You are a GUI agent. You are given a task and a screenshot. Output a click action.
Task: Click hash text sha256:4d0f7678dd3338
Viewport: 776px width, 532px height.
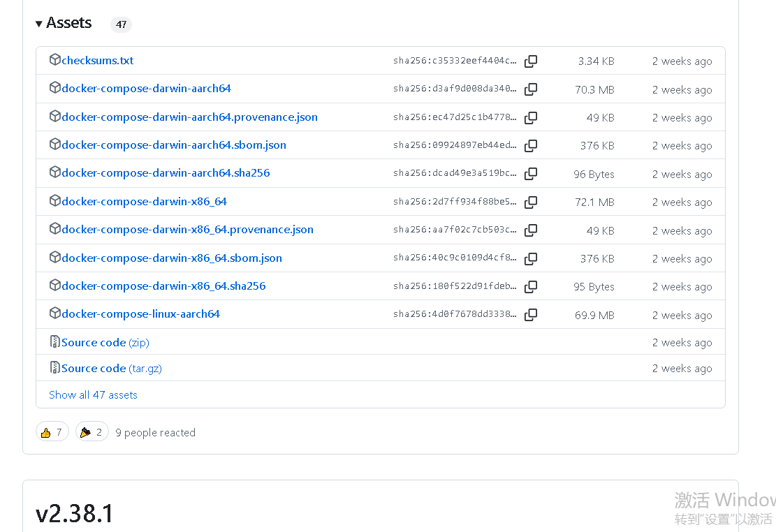point(454,314)
